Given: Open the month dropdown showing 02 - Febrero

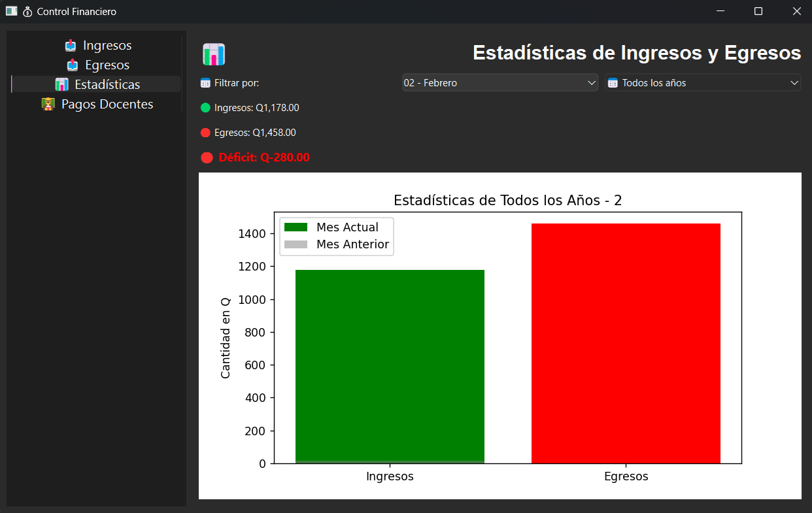Looking at the screenshot, I should pos(499,82).
